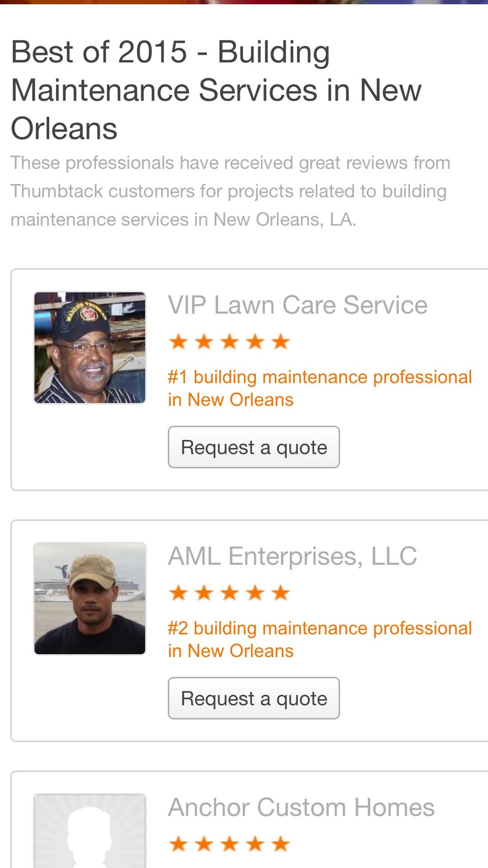
Task: Open the VIP Lawn Care Service listing title
Action: [x=297, y=305]
